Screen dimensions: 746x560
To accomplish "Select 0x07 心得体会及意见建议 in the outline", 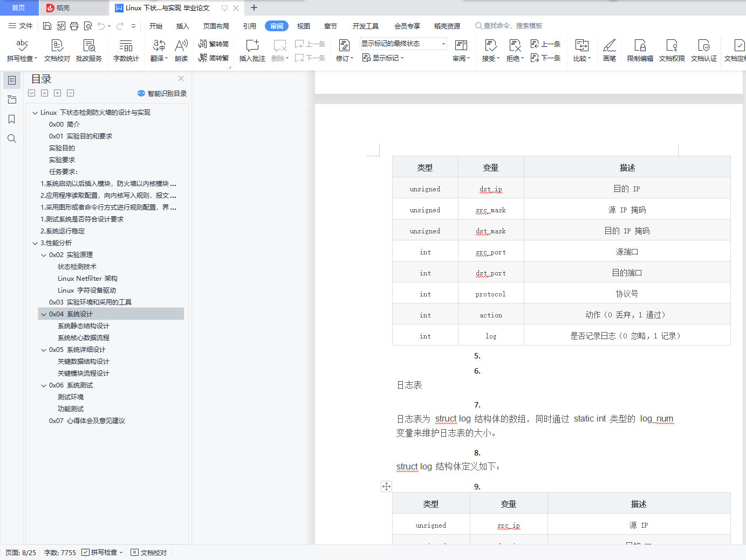I will (x=87, y=421).
